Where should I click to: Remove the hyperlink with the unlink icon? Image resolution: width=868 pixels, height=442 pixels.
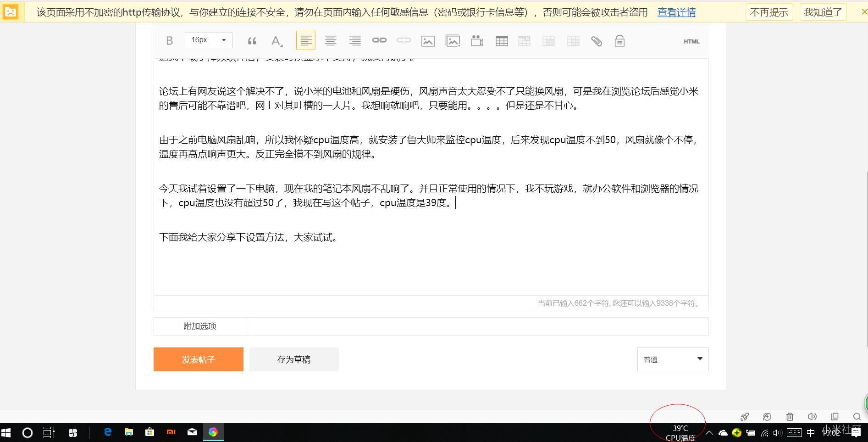(404, 40)
